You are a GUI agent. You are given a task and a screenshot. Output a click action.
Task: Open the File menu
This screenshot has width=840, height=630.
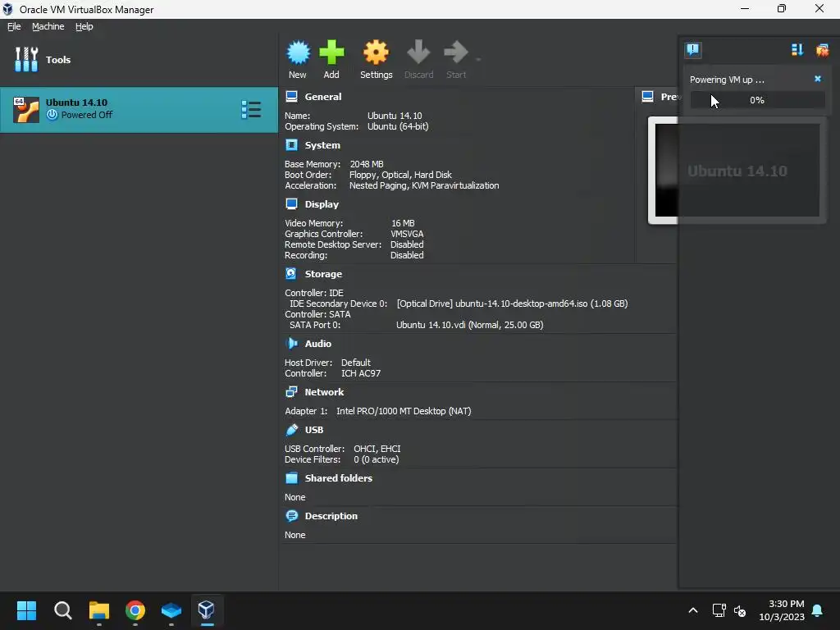click(x=14, y=26)
